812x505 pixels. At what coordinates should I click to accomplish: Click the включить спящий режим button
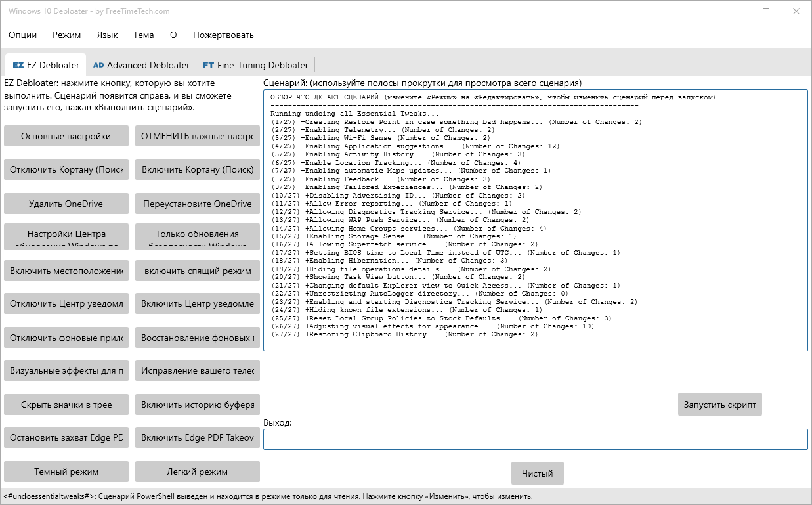coord(198,271)
